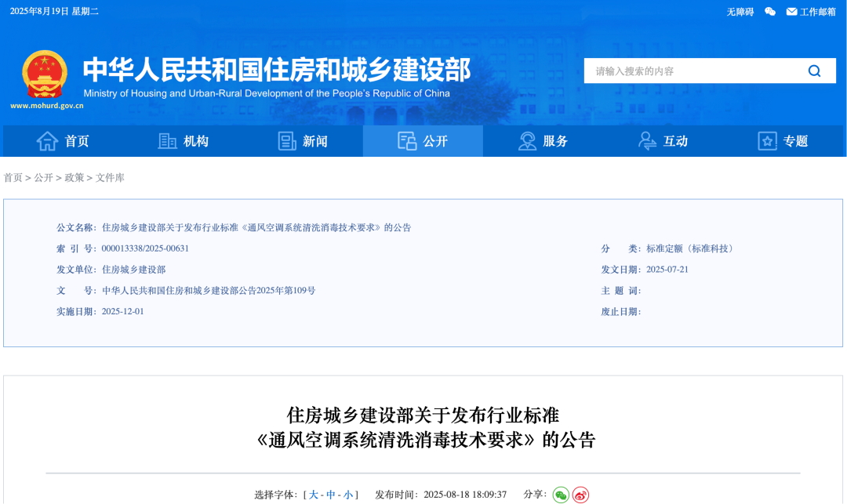Go to 公开 in breadcrumb
The image size is (847, 504).
point(43,177)
